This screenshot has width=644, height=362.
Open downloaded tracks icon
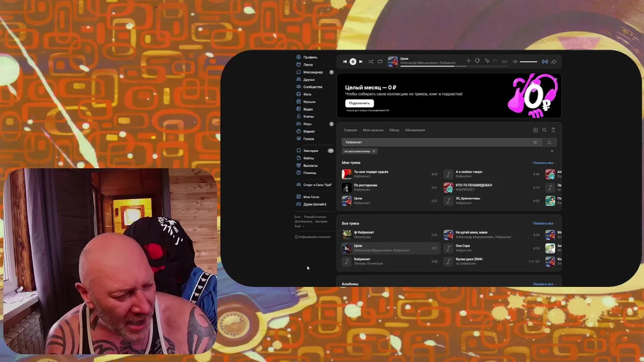tap(535, 130)
